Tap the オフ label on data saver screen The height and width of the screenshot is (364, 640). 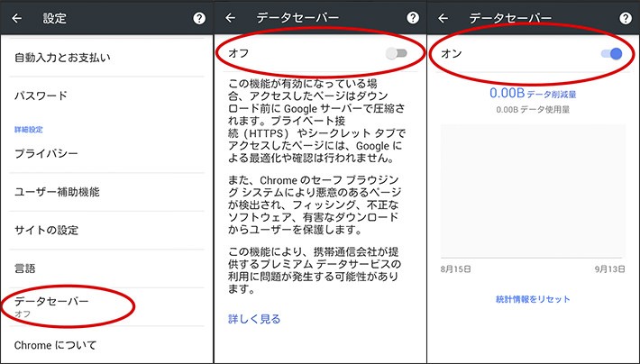click(238, 53)
